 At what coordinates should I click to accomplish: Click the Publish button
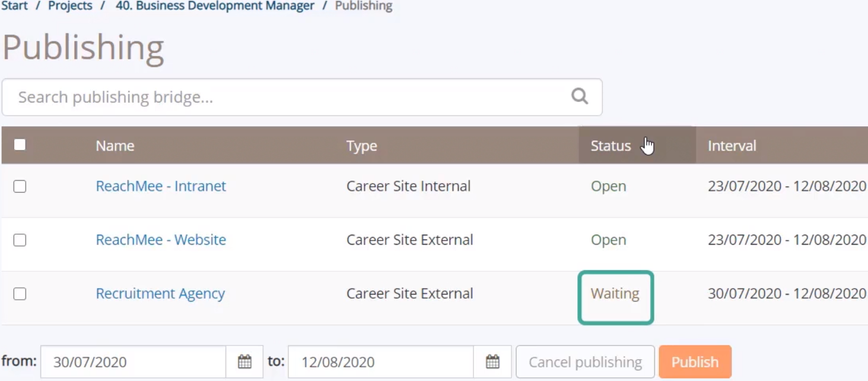point(695,362)
